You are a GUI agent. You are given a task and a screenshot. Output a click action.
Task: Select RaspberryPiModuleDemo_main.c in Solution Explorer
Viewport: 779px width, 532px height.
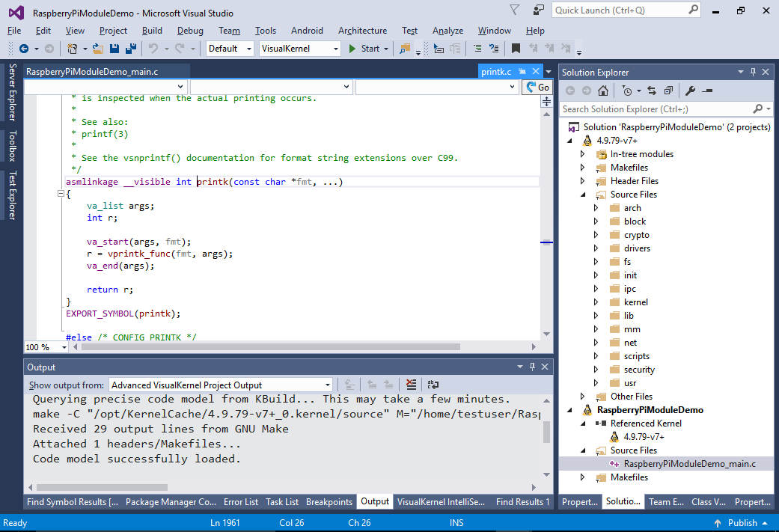pyautogui.click(x=689, y=463)
